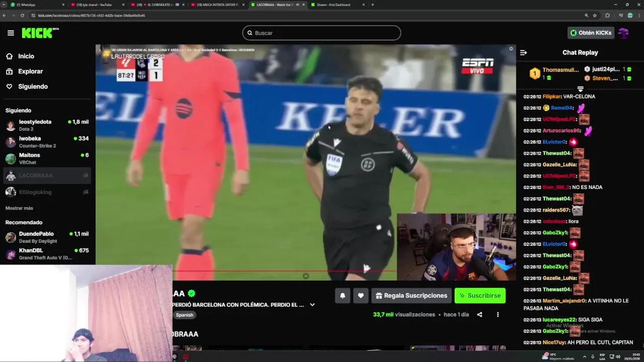The height and width of the screenshot is (362, 644).
Task: Switch to the WhatsApp browser tab
Action: [37, 5]
